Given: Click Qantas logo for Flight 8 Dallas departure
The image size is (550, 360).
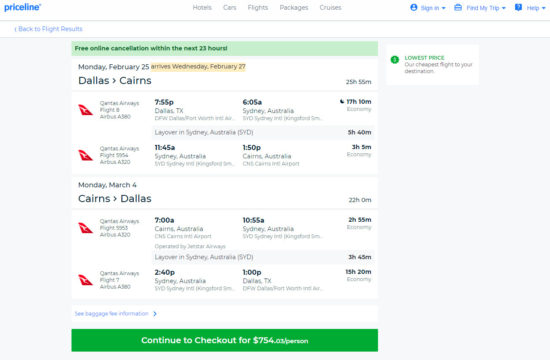Looking at the screenshot, I should pos(85,110).
